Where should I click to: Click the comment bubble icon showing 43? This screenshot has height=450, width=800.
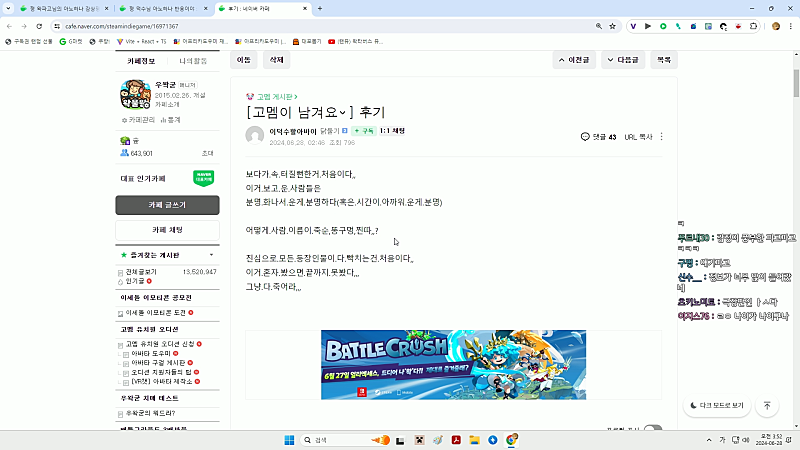pos(585,137)
